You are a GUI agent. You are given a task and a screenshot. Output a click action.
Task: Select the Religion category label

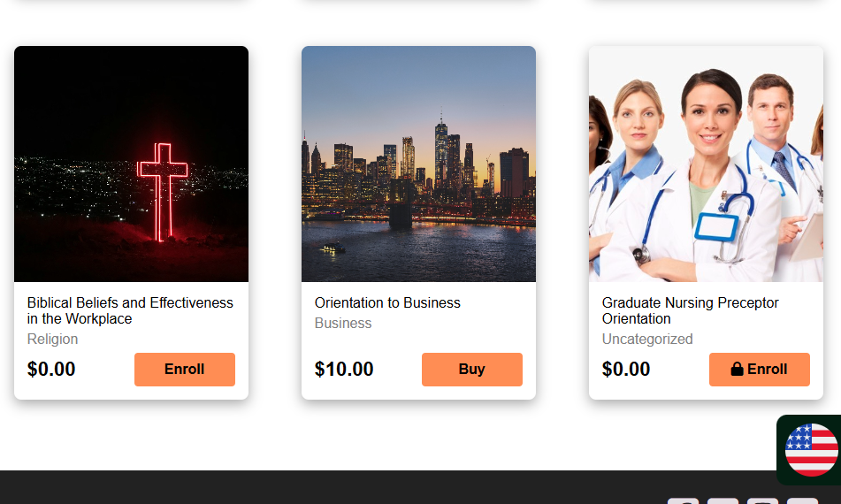pos(52,340)
